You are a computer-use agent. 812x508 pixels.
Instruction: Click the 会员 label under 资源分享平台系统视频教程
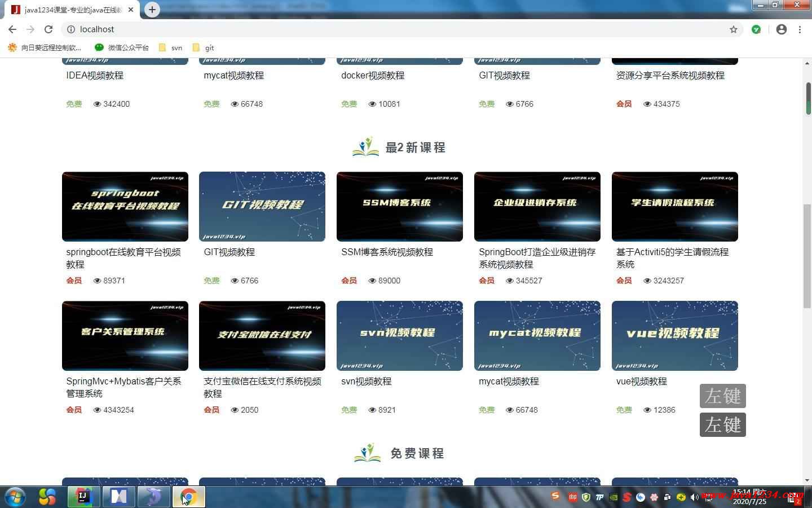(624, 104)
